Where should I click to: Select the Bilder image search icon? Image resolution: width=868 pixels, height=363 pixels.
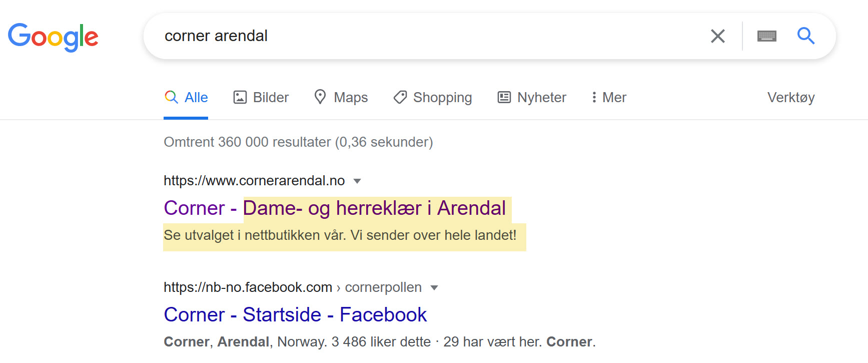[240, 97]
